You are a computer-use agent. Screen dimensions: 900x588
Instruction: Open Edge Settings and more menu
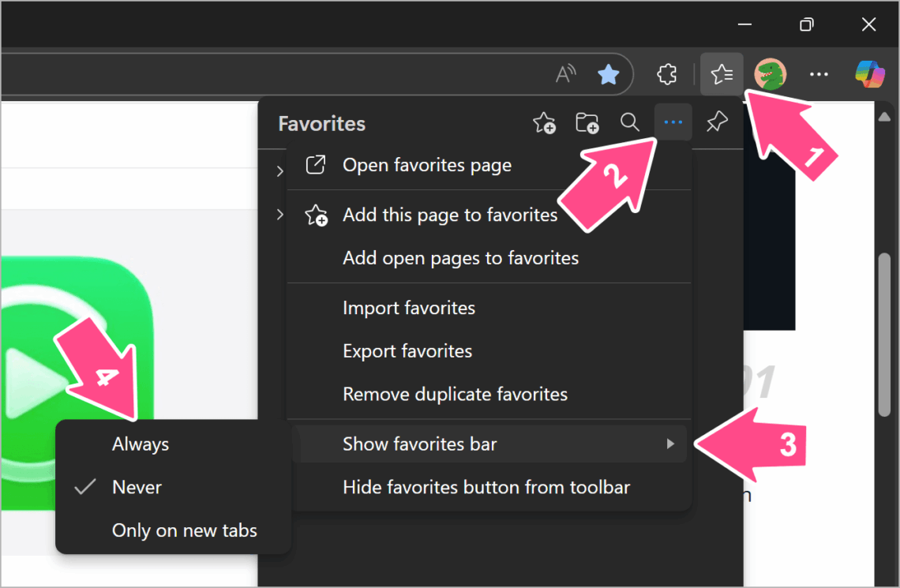[x=819, y=73]
